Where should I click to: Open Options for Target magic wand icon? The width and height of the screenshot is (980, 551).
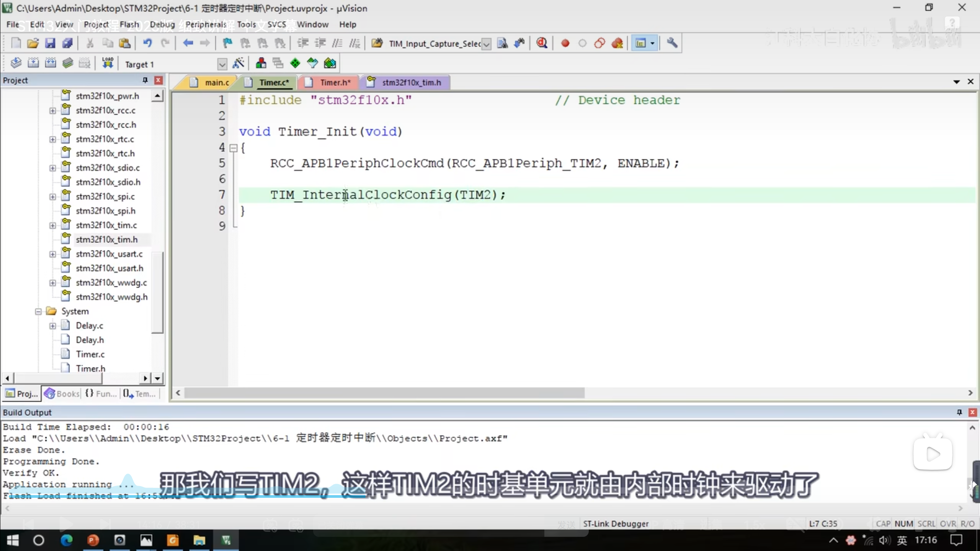[238, 64]
